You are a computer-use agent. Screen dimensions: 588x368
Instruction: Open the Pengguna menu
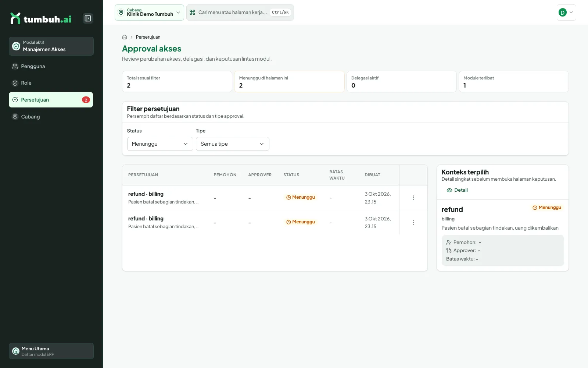tap(51, 66)
